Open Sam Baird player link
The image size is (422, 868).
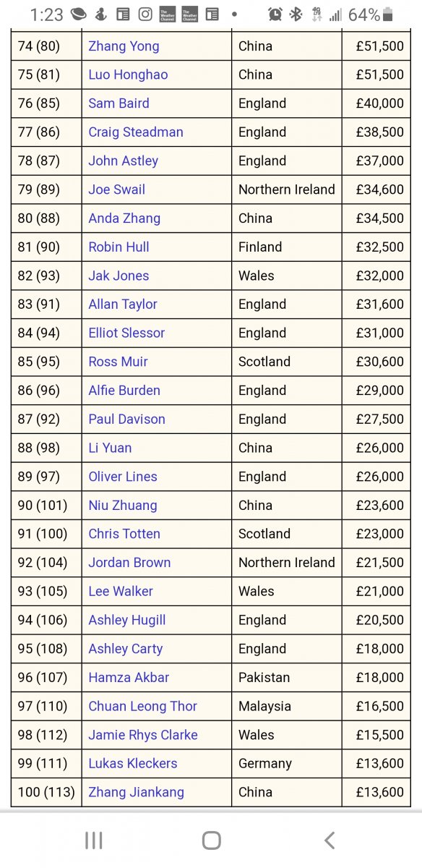point(119,103)
